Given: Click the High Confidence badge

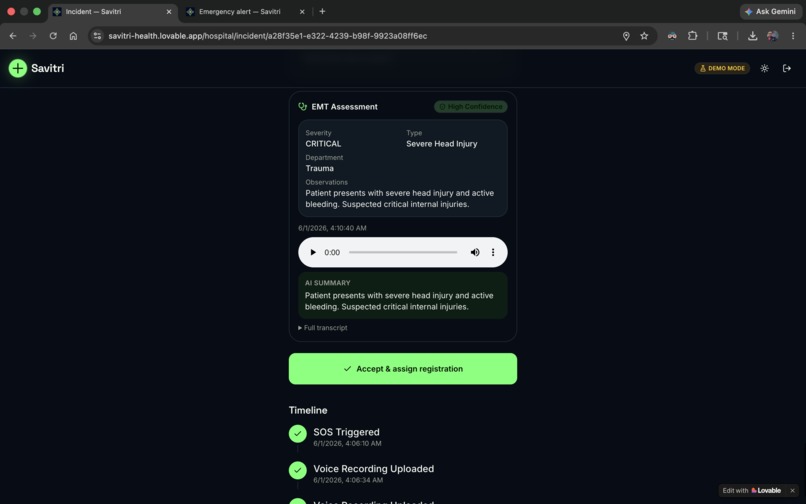Looking at the screenshot, I should click(470, 106).
